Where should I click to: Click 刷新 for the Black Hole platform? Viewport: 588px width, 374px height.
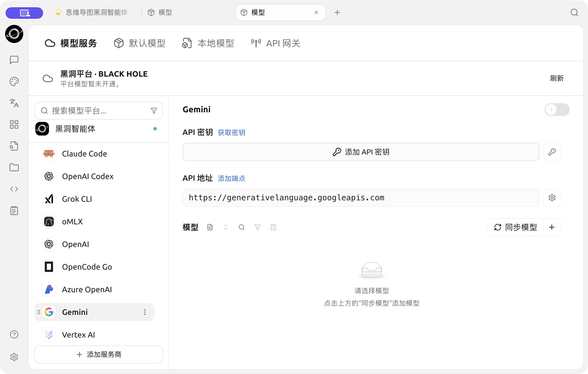tap(557, 78)
